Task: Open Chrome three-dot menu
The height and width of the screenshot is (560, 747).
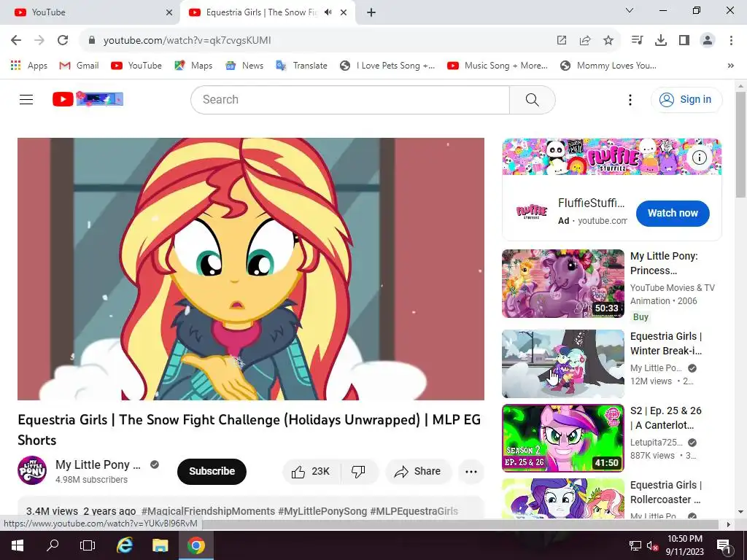Action: click(x=731, y=41)
